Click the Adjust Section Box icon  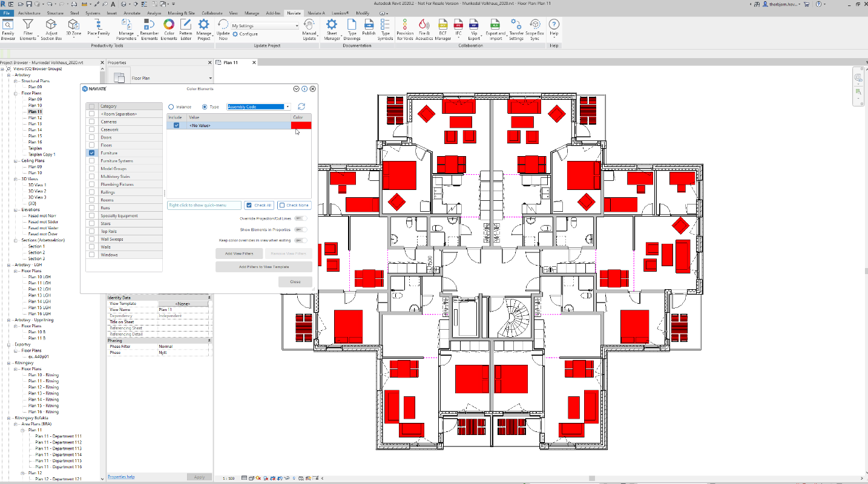tap(51, 28)
